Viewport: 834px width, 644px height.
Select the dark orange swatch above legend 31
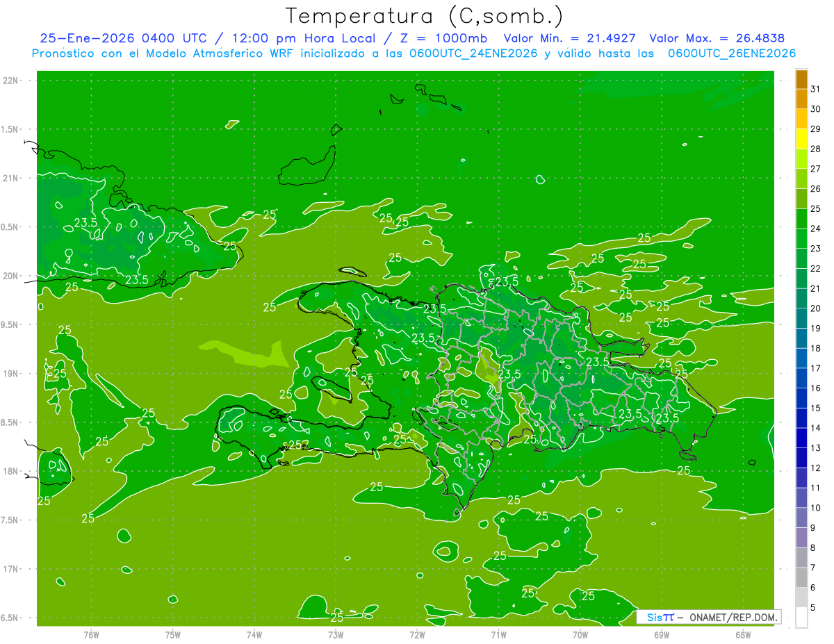point(801,79)
